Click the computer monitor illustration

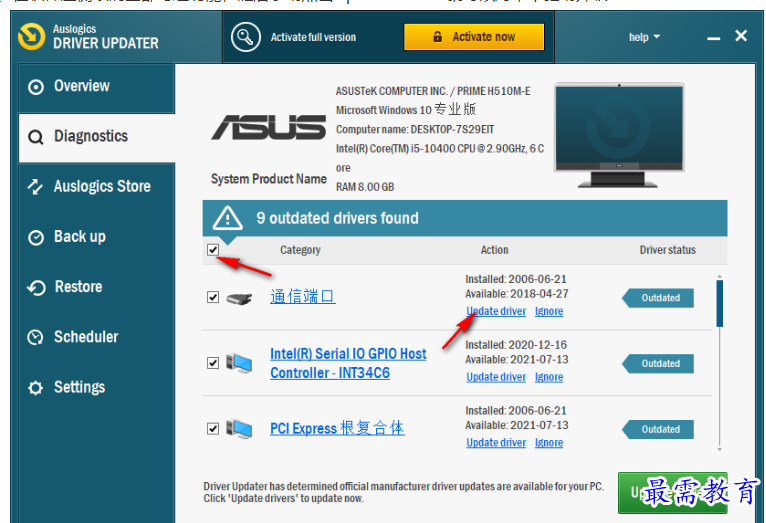click(619, 135)
